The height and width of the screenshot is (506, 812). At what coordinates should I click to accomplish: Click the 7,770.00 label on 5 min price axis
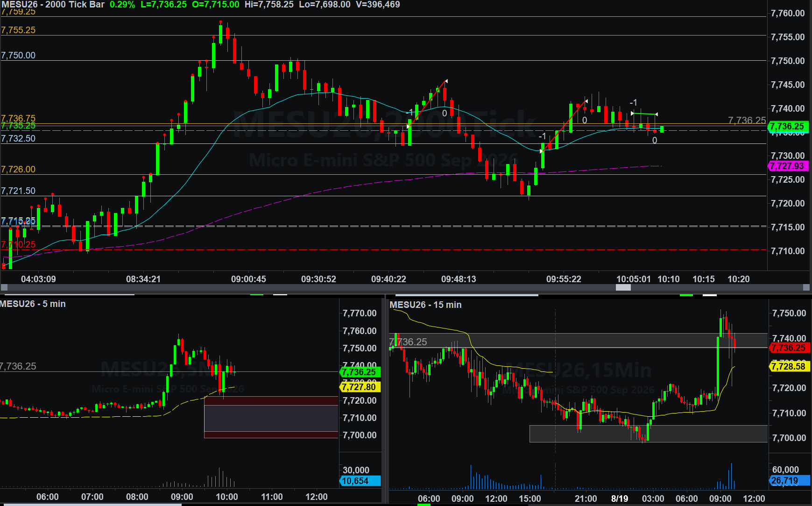click(359, 313)
